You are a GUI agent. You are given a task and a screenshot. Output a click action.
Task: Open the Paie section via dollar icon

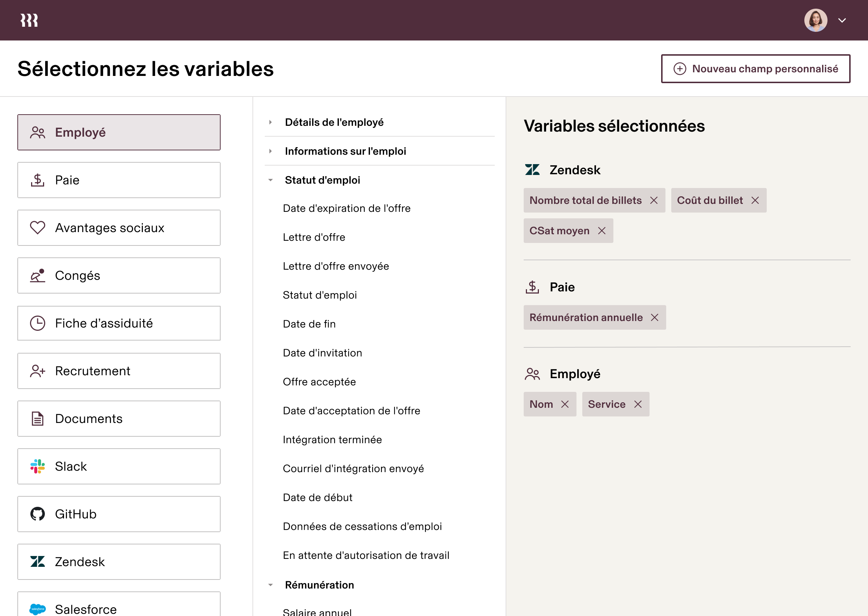point(37,180)
